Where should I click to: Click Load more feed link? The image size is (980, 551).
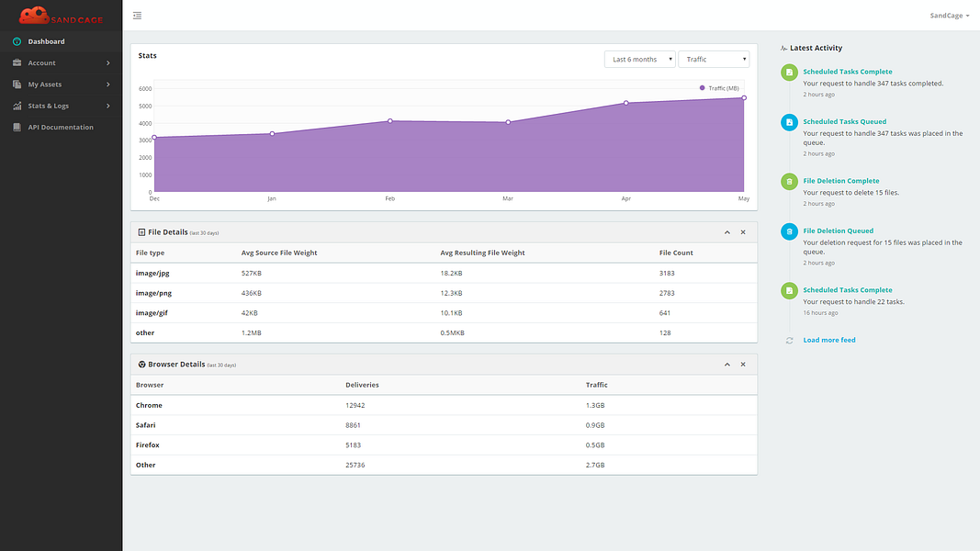(828, 341)
